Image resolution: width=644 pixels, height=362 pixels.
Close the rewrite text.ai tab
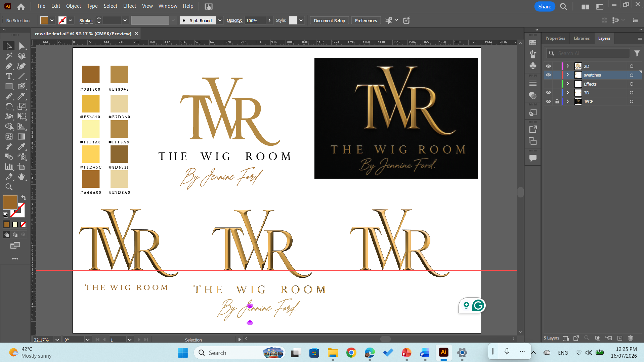click(136, 33)
